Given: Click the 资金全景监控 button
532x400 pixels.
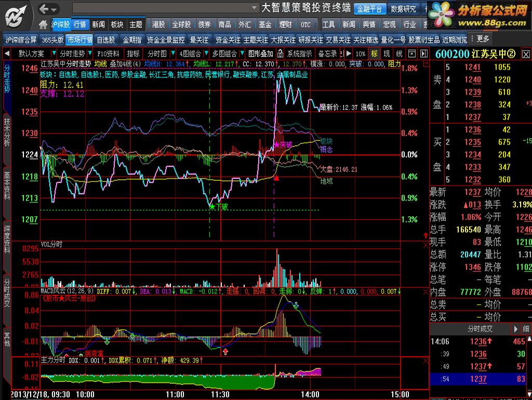Looking at the screenshot, I should click(x=166, y=40).
